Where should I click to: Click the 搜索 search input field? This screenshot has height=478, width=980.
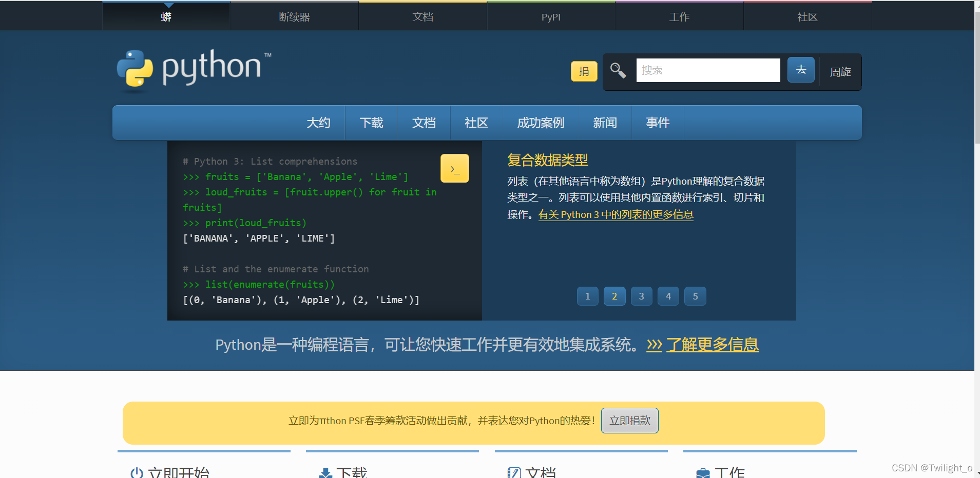(708, 70)
